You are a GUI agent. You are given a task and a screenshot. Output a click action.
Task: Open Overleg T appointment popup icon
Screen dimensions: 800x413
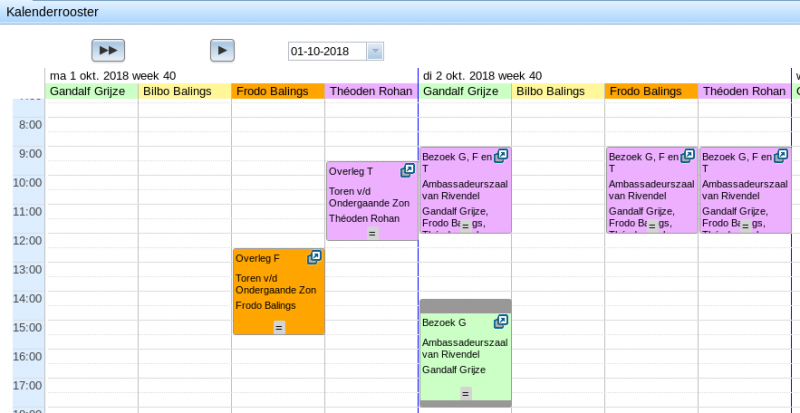tap(408, 171)
